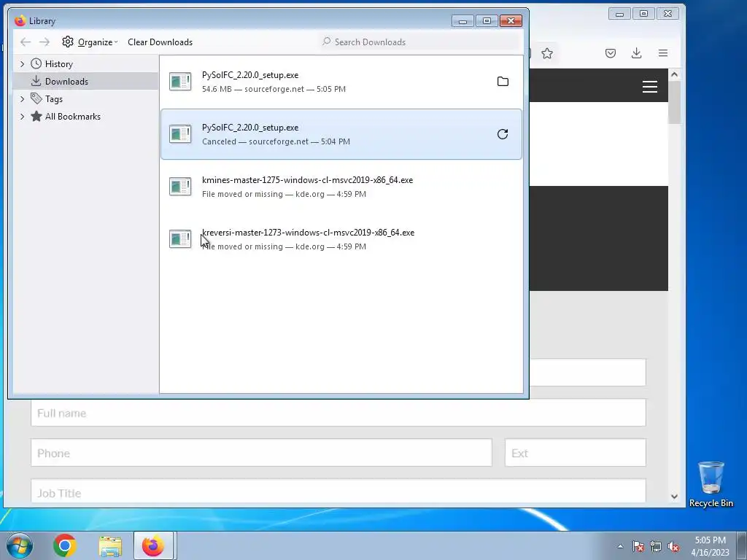Click 'Canceled — sourceforge.net — 5:04 PM' text

(x=276, y=141)
